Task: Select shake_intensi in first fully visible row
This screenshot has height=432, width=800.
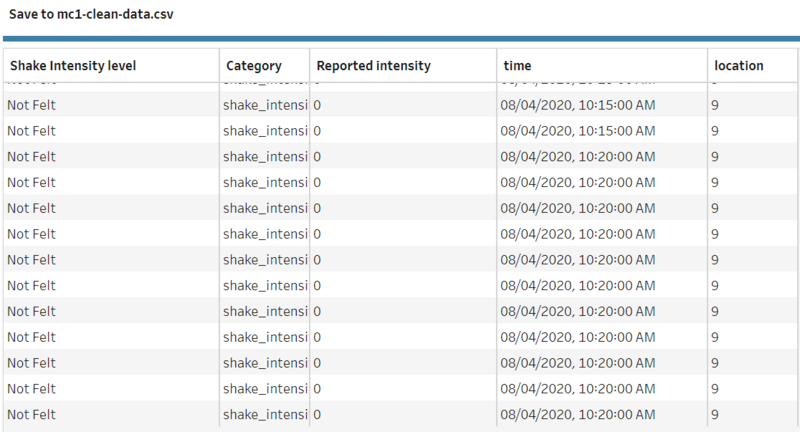Action: point(264,105)
